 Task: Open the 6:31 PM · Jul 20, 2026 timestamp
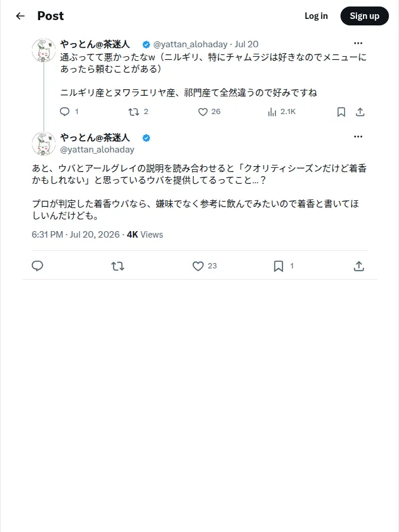[x=76, y=235]
